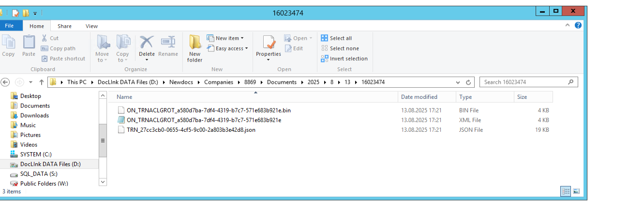This screenshot has height=220, width=644.
Task: Click the New folder icon
Action: (x=195, y=42)
